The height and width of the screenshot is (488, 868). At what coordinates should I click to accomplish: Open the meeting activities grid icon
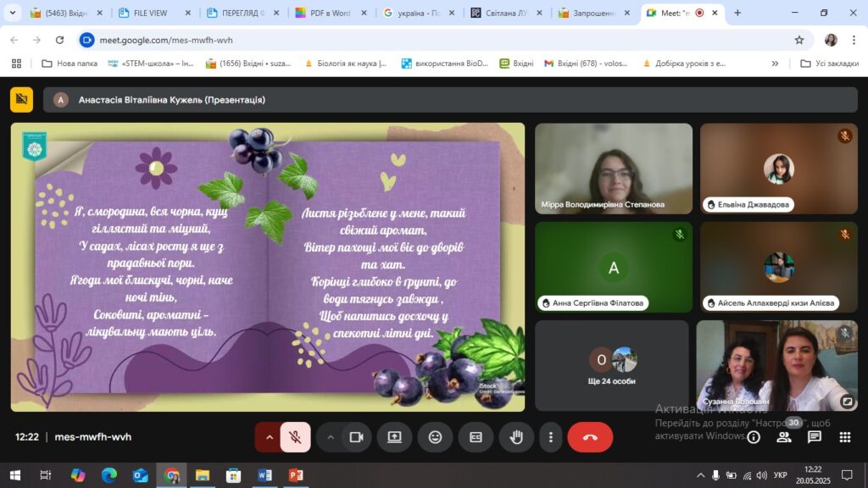(x=844, y=437)
